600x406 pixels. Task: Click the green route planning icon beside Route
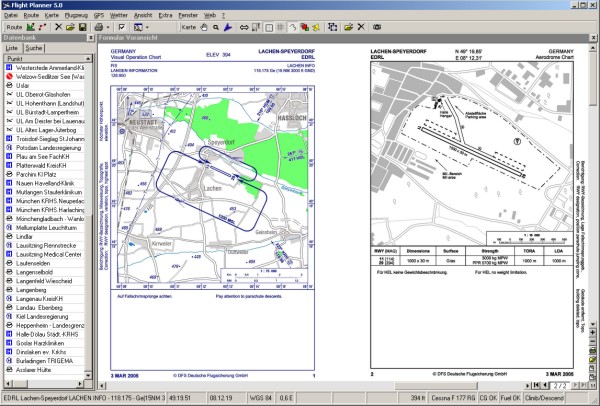31,27
